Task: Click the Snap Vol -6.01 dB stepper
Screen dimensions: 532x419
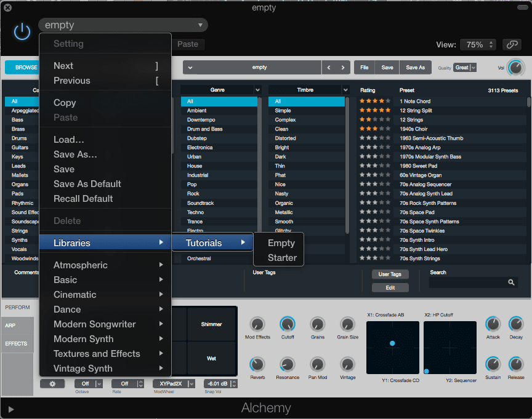Action: click(233, 384)
